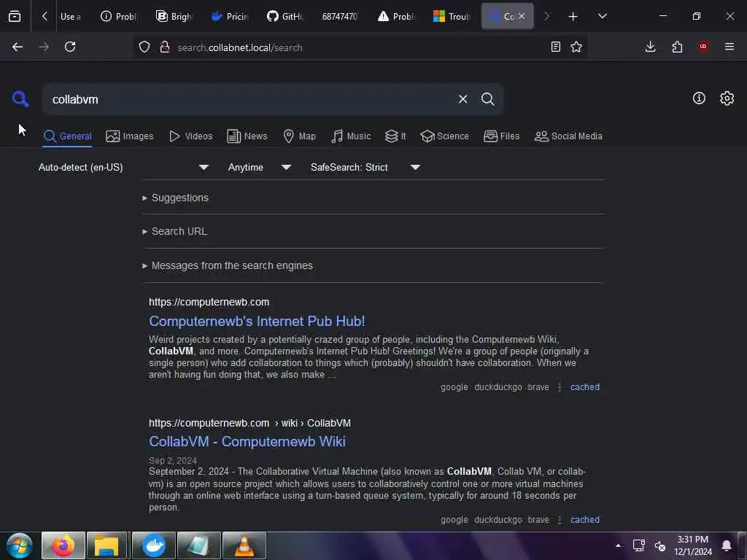Viewport: 747px width, 560px height.
Task: Click the padlock site security icon
Action: point(165,47)
